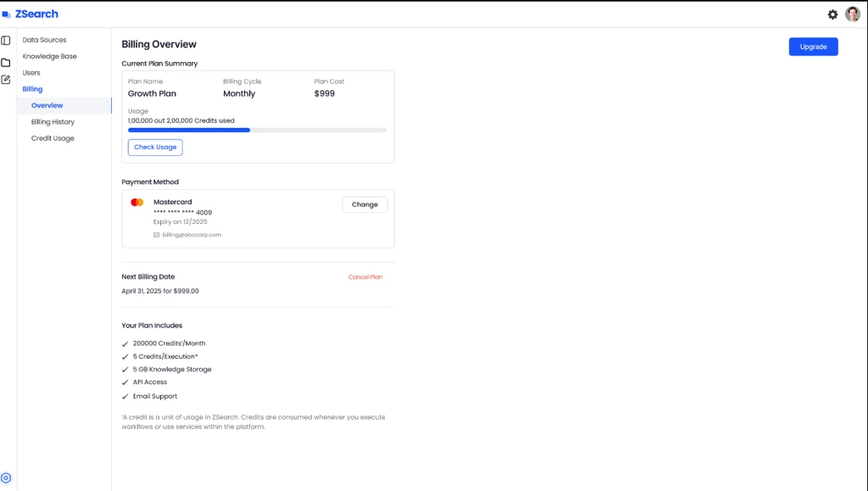The height and width of the screenshot is (491, 868).
Task: Navigate to the Credit Usage subpage
Action: tap(53, 138)
